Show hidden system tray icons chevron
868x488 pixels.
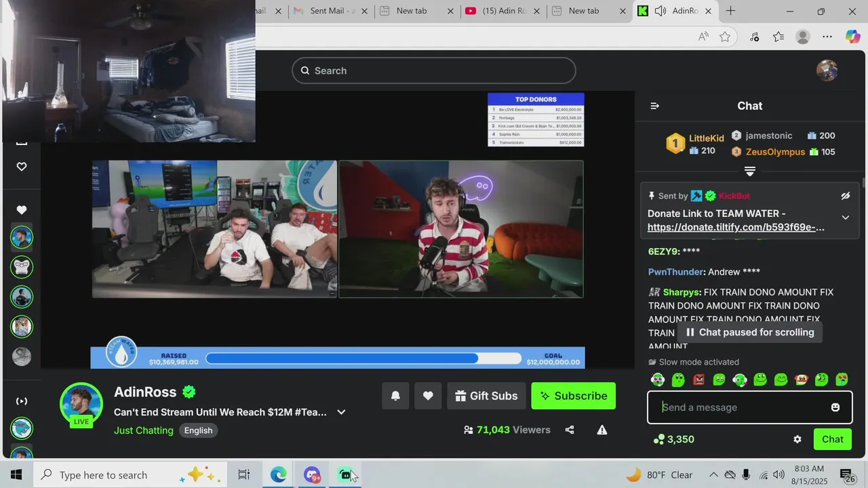click(713, 474)
